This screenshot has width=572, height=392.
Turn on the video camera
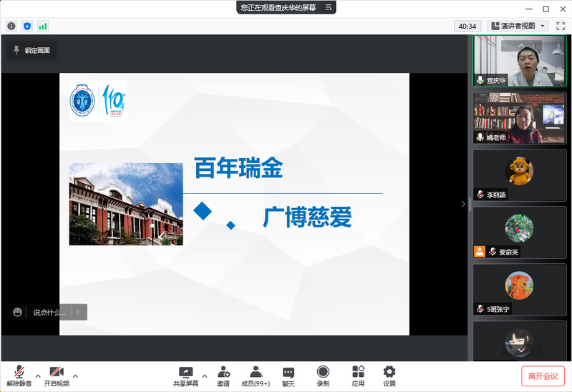(57, 376)
